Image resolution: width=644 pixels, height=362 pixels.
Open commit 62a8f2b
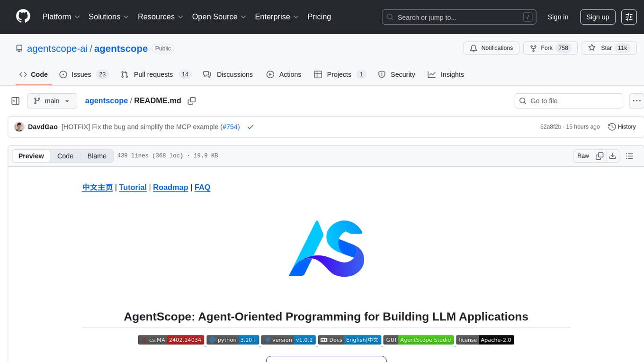click(x=550, y=127)
